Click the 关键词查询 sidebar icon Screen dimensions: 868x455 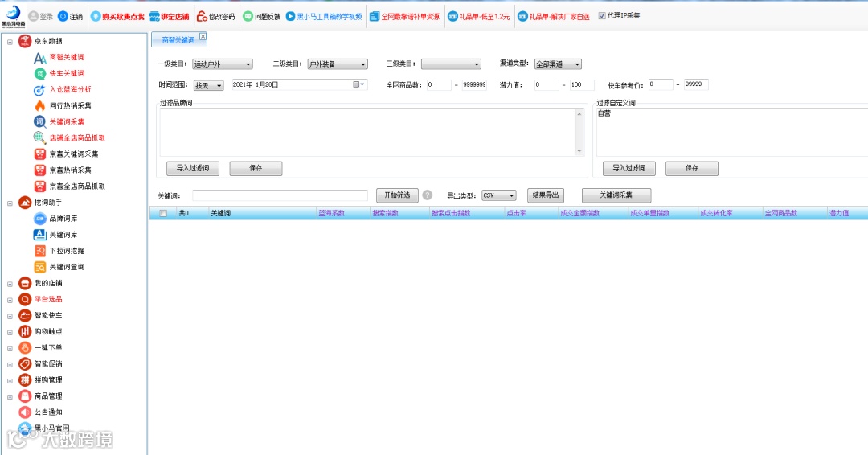[x=40, y=267]
